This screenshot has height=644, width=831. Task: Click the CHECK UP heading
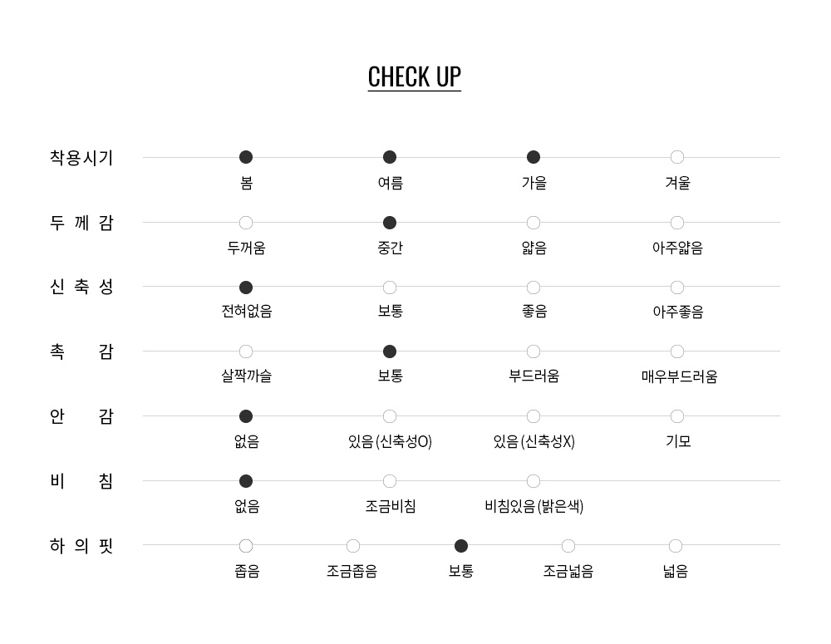414,76
